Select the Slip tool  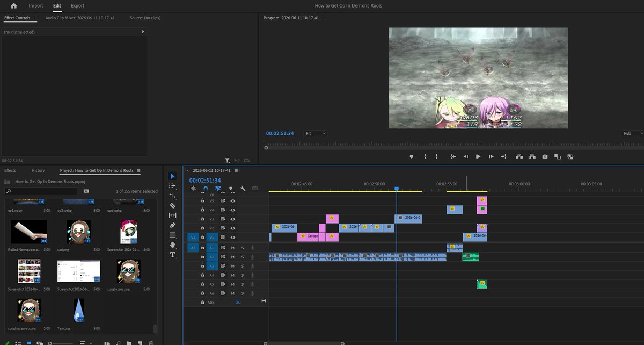tap(172, 215)
